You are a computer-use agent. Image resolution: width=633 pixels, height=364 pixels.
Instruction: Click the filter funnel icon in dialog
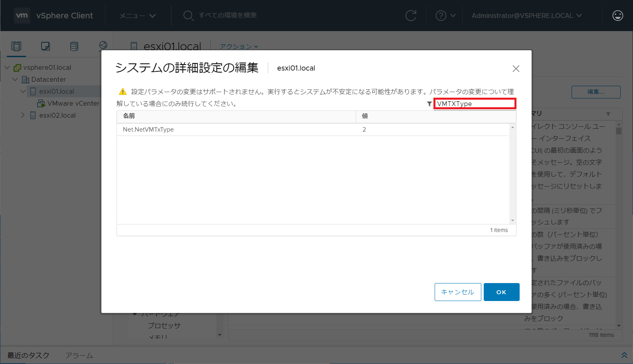pyautogui.click(x=429, y=104)
